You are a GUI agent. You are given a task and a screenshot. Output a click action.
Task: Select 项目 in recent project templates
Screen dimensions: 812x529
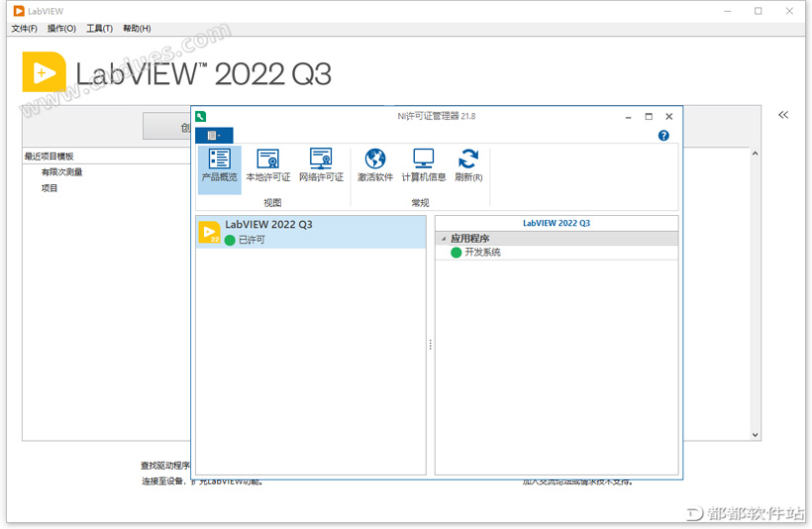click(50, 188)
